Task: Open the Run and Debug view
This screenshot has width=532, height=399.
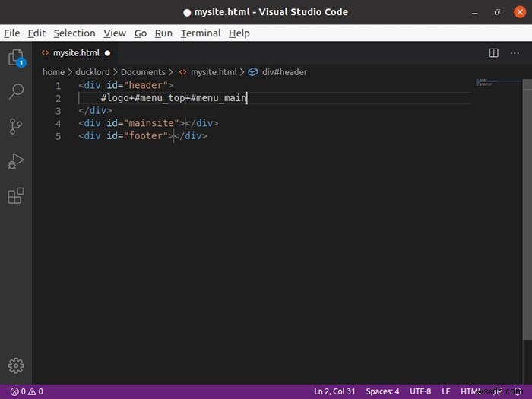Action: pos(16,161)
